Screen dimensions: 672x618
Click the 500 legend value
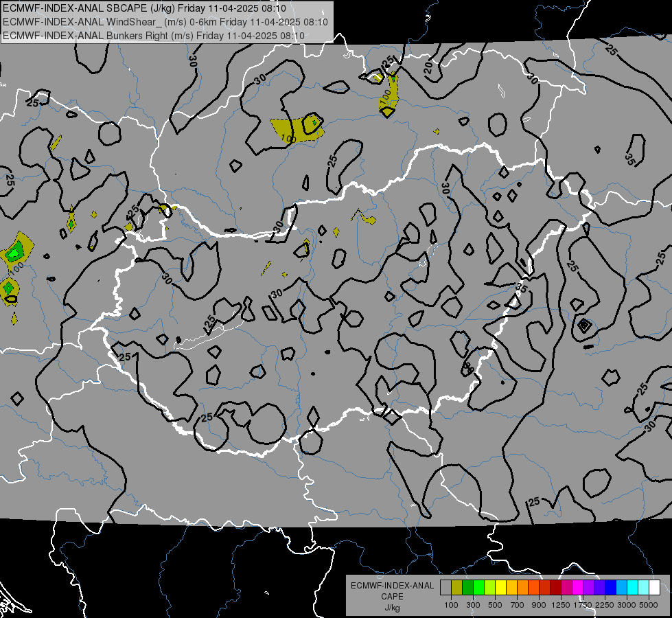click(x=495, y=605)
